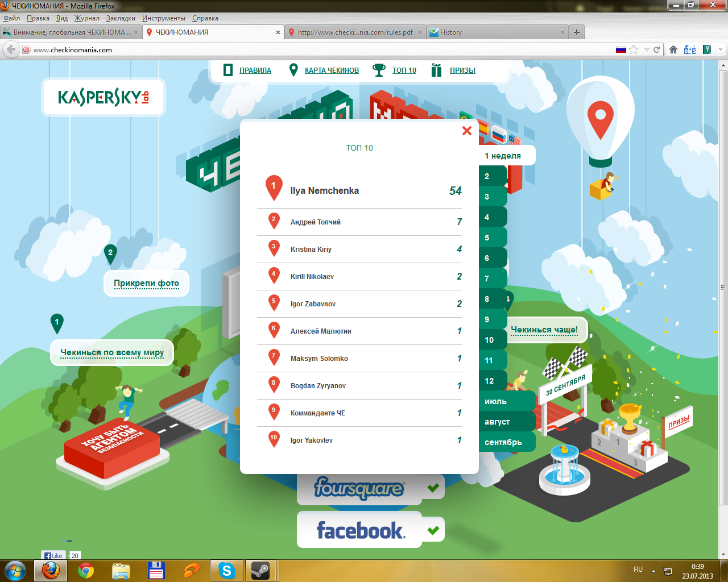728x582 pixels.
Task: Close the ТОП 10 popup with red X
Action: click(467, 131)
